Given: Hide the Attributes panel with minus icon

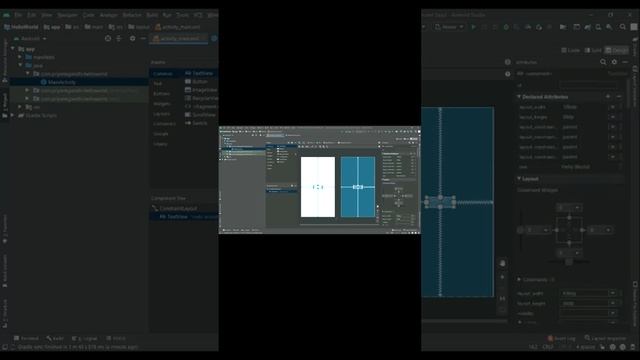Looking at the screenshot, I should (x=625, y=62).
